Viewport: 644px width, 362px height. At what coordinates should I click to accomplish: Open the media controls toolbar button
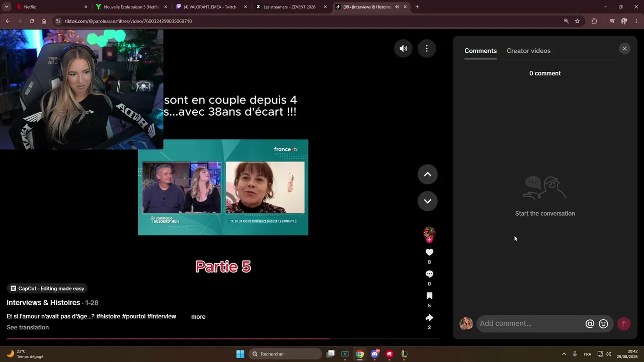pyautogui.click(x=612, y=21)
